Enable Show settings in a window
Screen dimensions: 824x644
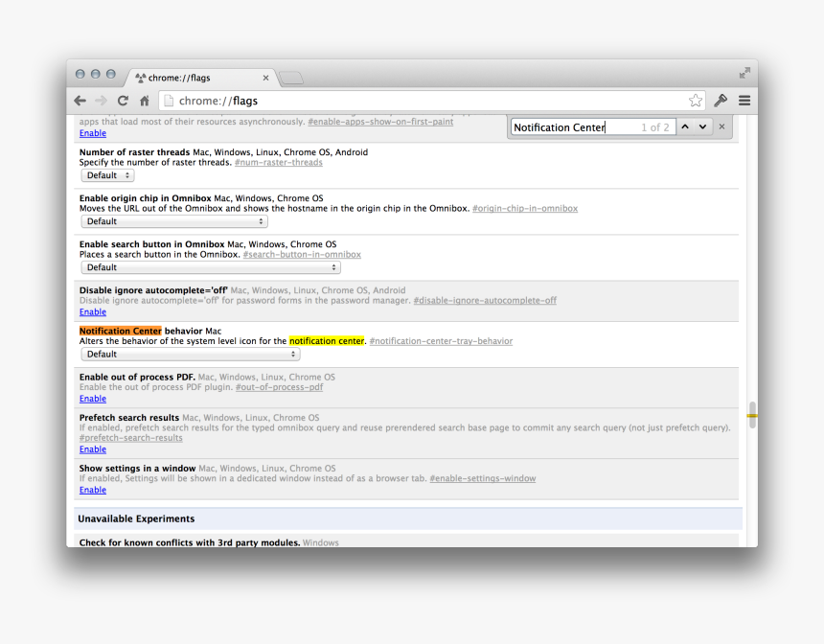click(93, 490)
